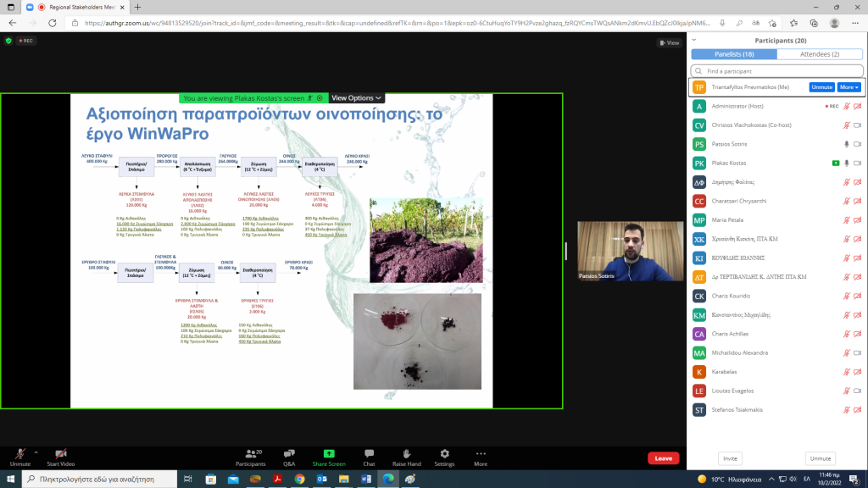Expand the View Options dropdown

356,98
